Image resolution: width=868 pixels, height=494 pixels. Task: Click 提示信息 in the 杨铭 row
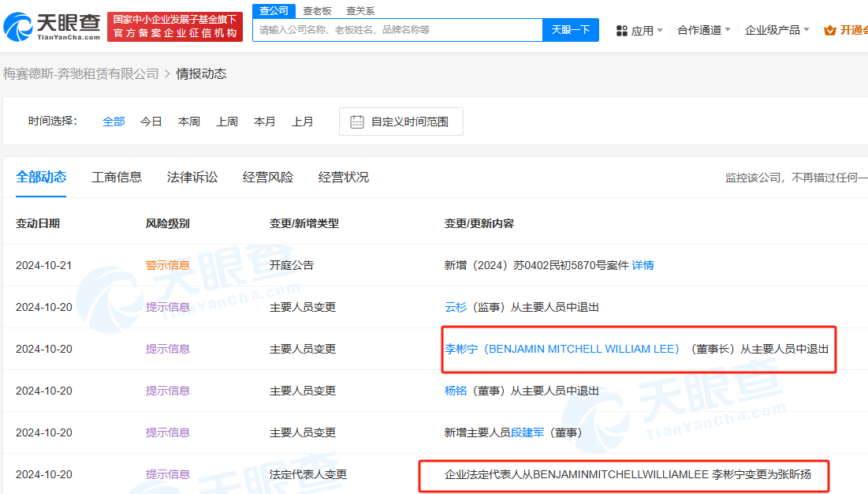point(168,391)
